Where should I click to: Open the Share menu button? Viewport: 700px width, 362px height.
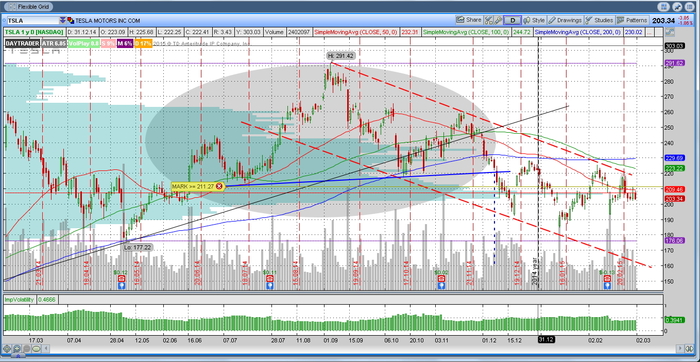point(469,20)
